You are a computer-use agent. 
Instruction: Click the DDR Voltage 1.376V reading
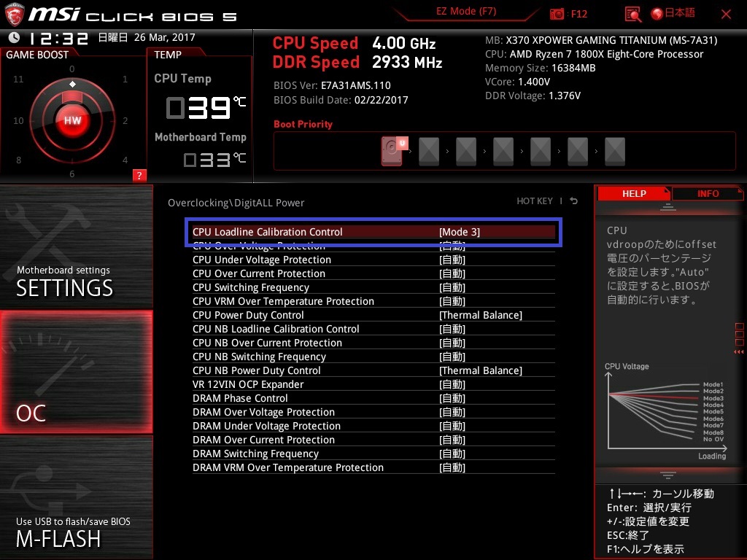[x=533, y=96]
